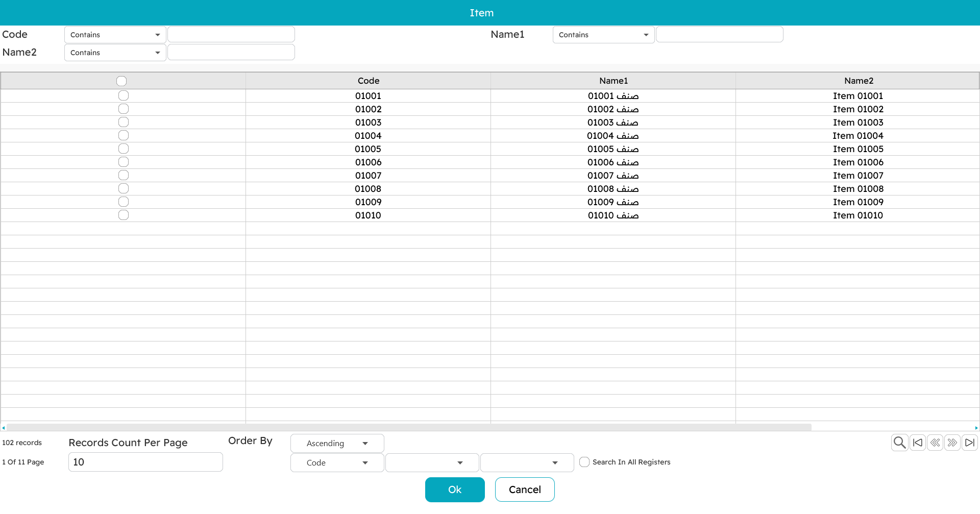Click Name1 cell صنف 01001

pos(613,96)
